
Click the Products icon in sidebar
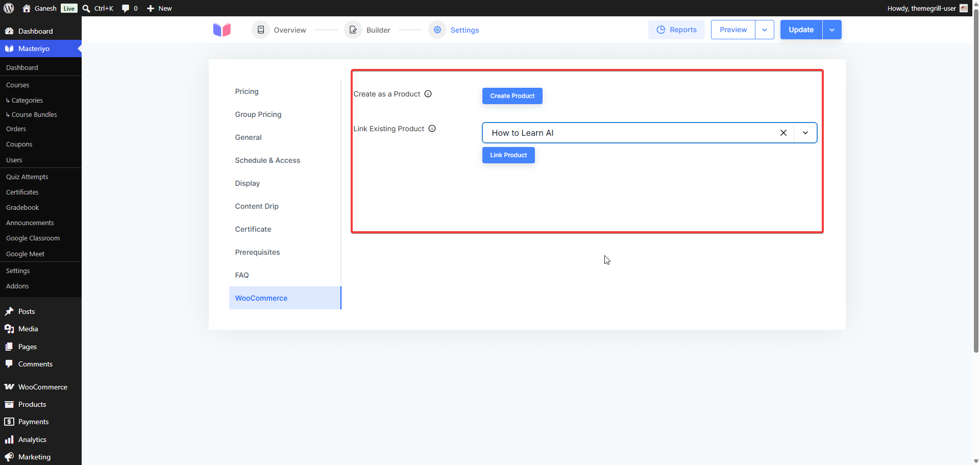pos(9,404)
